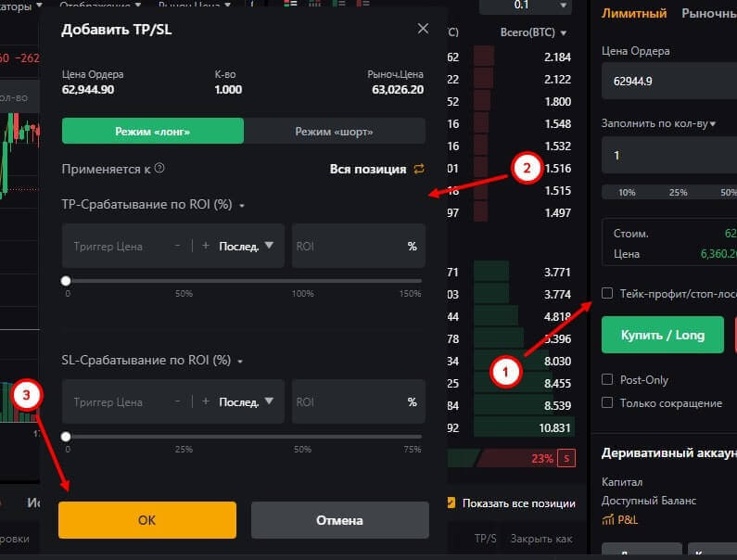The width and height of the screenshot is (737, 560).
Task: Click the swap icon next to Вся позиция
Action: point(419,169)
